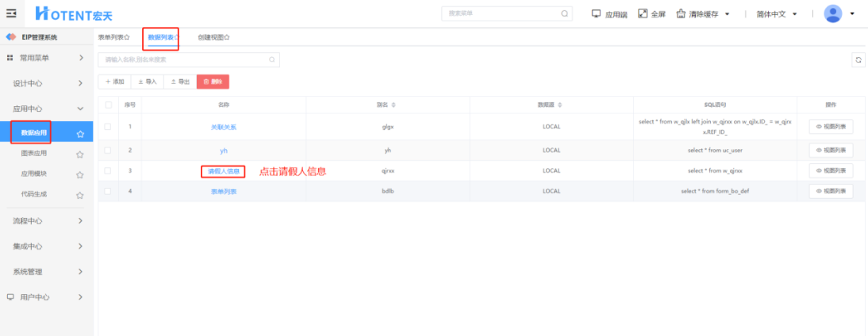
Task: Open the 简体中文 language dropdown
Action: tap(777, 13)
